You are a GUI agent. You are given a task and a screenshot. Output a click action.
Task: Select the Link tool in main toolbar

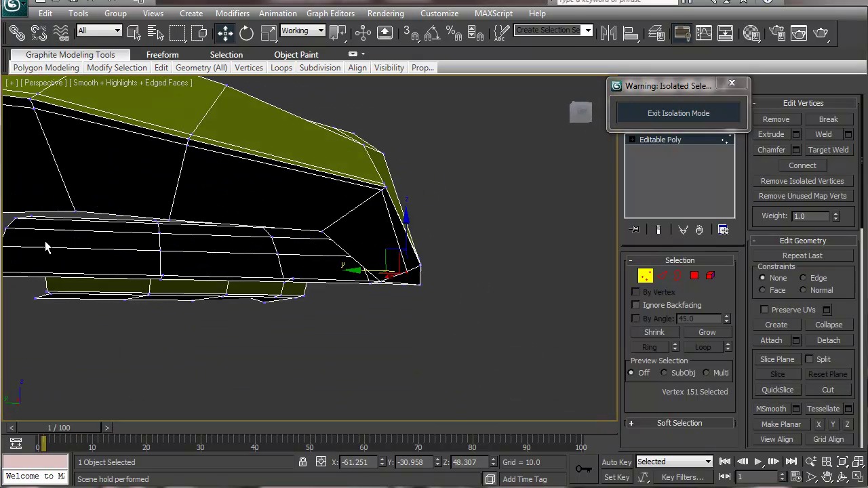point(18,32)
